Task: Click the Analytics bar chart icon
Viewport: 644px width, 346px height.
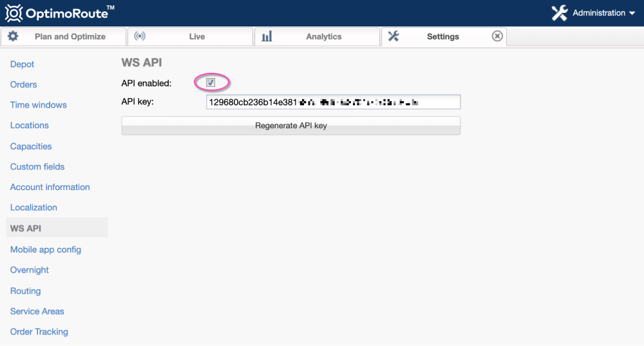Action: click(x=267, y=36)
